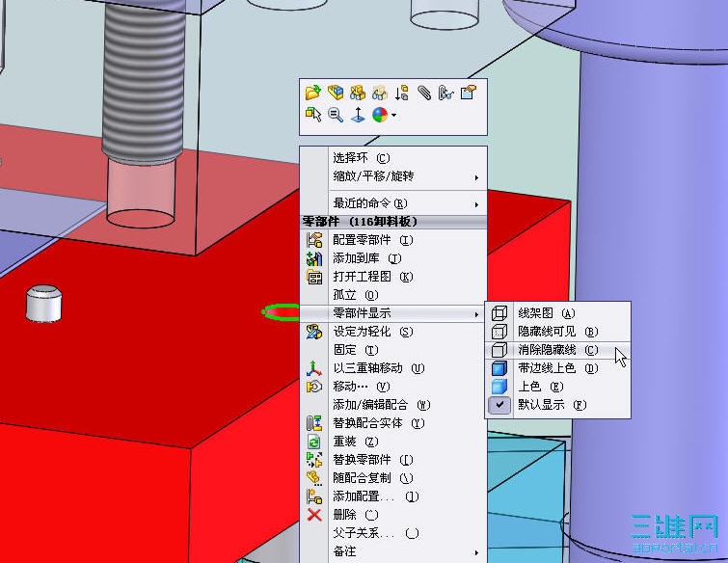Toggle the 默认显示 checkmark
The image size is (728, 563).
click(499, 405)
